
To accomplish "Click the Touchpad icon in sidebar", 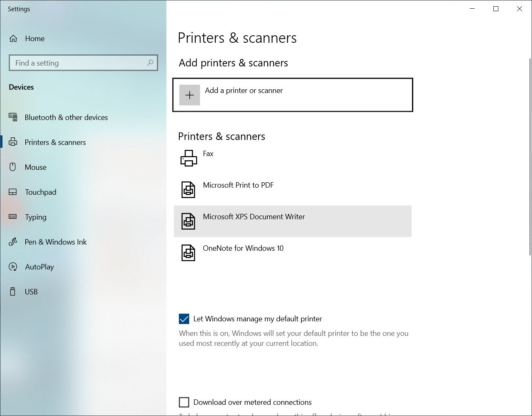I will [13, 192].
